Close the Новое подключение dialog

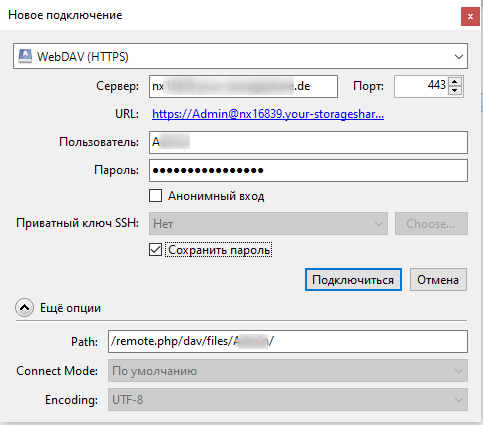tap(470, 16)
